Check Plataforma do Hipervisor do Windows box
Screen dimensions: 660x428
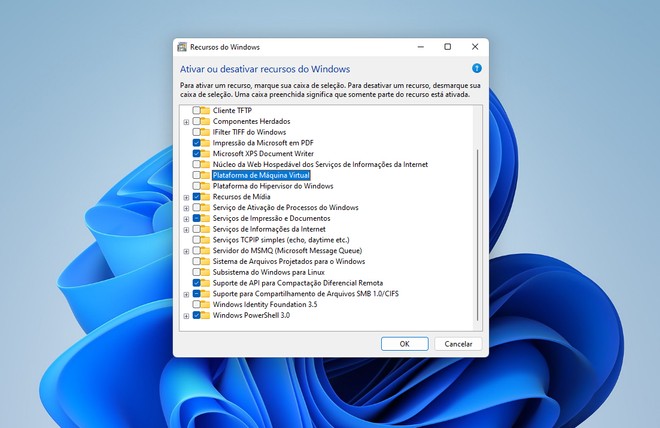click(196, 186)
